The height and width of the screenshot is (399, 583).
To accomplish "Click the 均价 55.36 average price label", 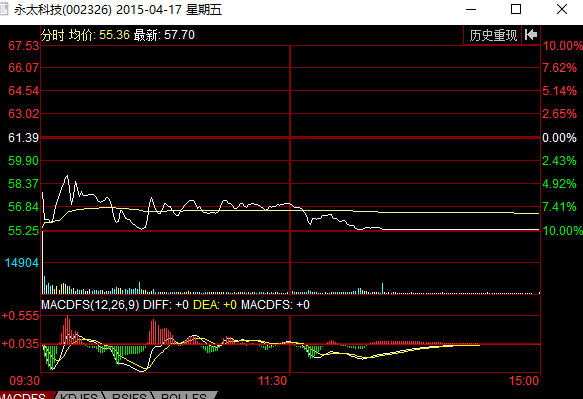I will [x=99, y=35].
